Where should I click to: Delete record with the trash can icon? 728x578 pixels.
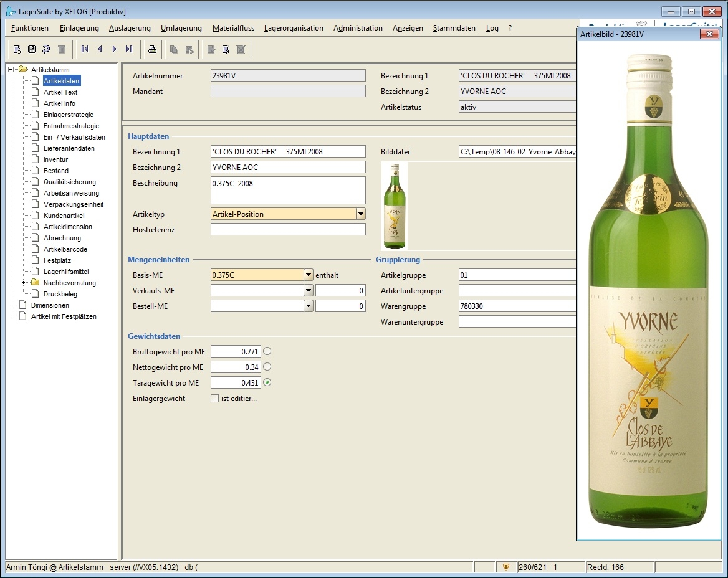tap(61, 49)
